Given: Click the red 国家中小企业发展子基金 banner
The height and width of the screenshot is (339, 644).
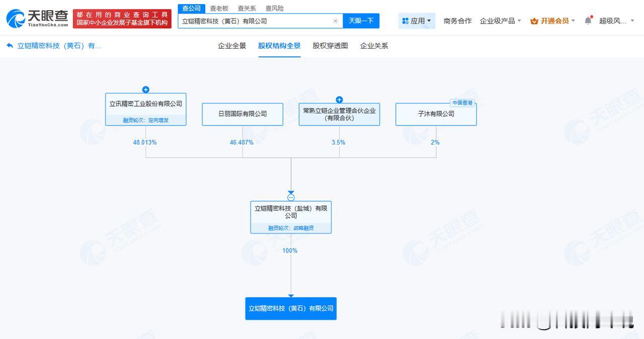Looking at the screenshot, I should [x=122, y=19].
